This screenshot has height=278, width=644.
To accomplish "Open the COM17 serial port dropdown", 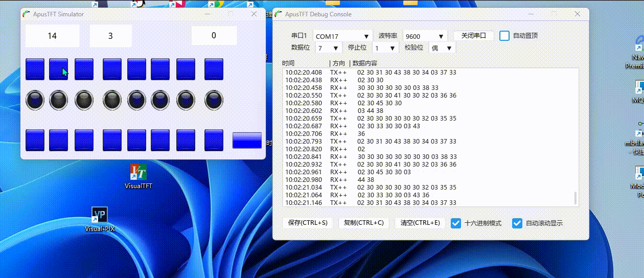I will click(x=343, y=36).
